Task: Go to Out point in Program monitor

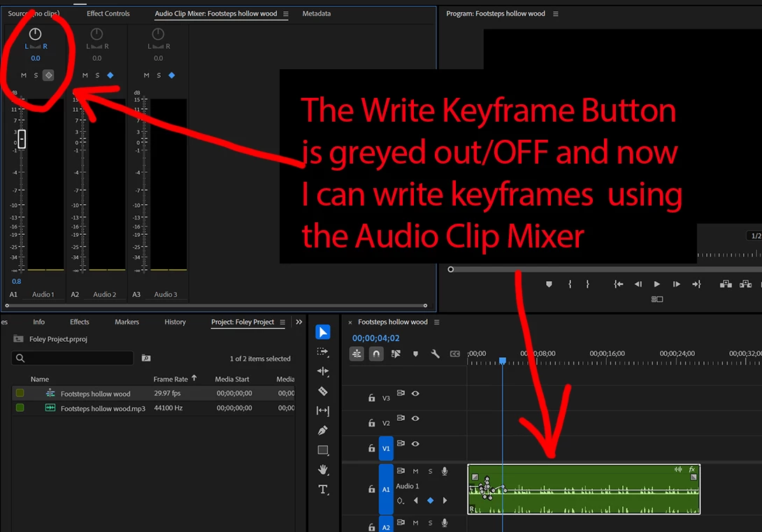Action: (x=696, y=285)
